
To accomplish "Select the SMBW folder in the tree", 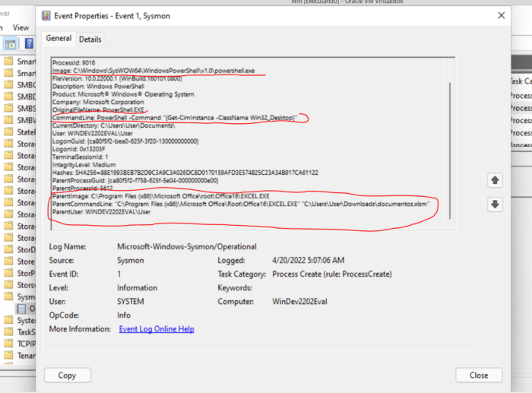I will pos(19,120).
